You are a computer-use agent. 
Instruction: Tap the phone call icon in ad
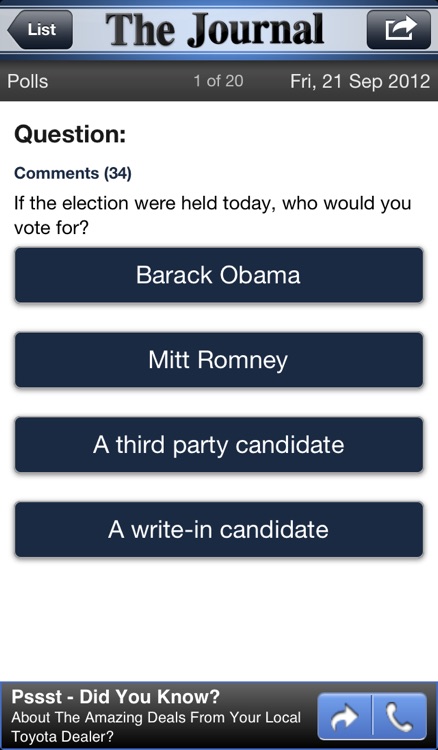point(400,716)
